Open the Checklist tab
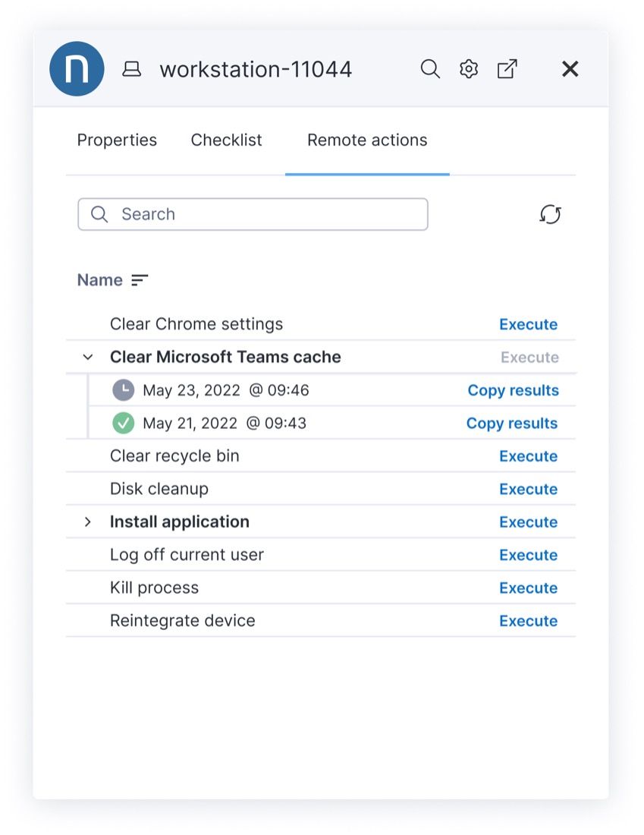The image size is (644, 835). (x=226, y=140)
